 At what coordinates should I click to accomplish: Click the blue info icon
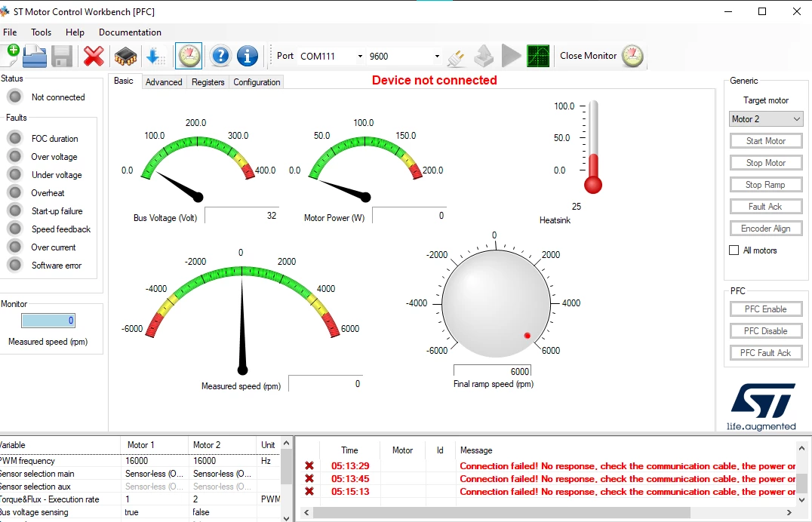click(248, 56)
